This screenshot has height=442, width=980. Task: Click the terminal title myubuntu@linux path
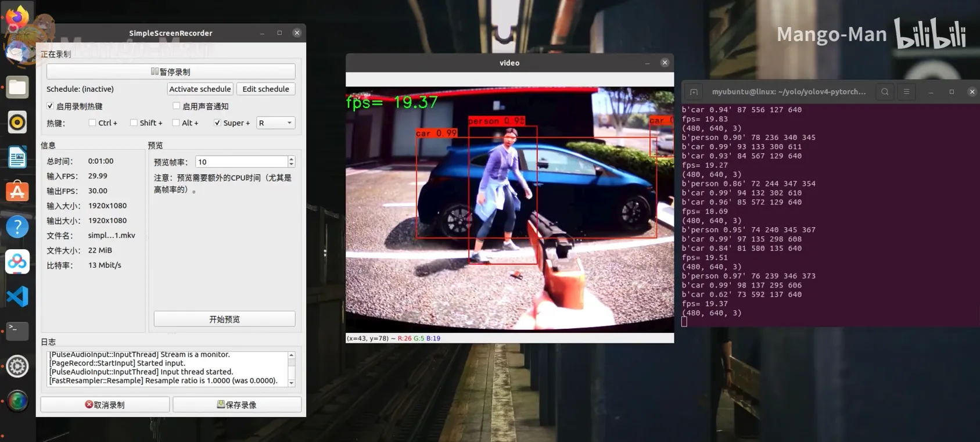(789, 92)
